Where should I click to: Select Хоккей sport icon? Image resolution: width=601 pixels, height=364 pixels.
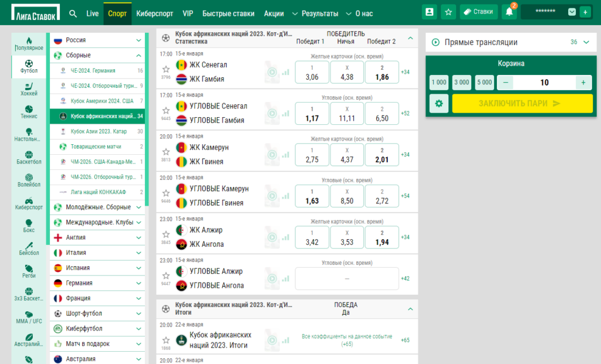point(29,89)
